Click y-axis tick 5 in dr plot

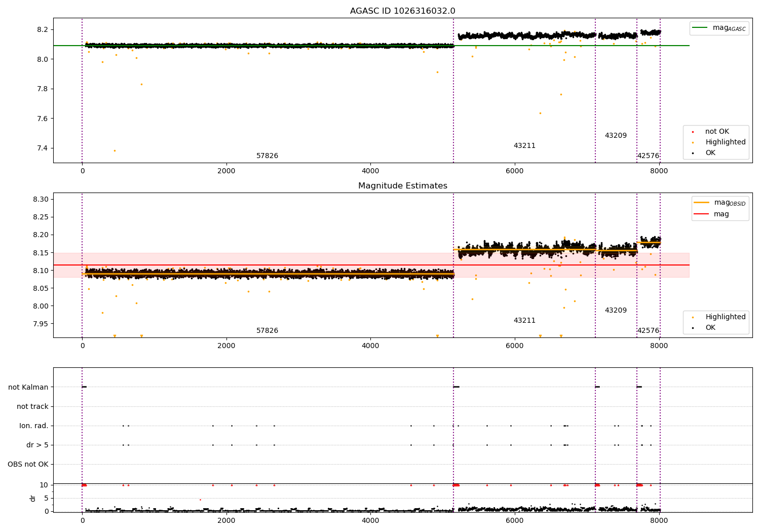47,499
